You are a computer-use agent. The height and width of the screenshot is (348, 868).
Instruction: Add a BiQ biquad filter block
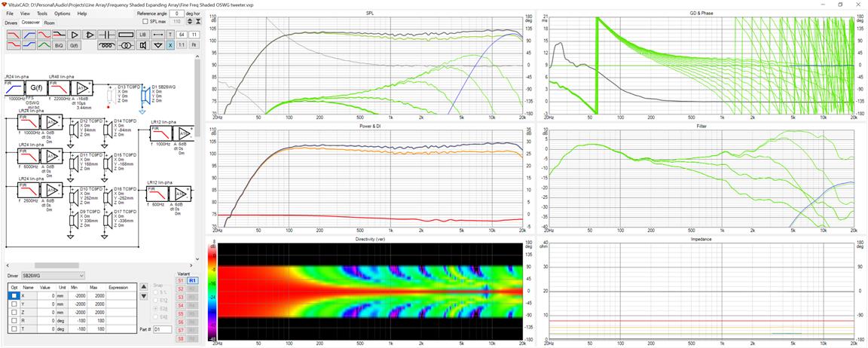click(60, 44)
